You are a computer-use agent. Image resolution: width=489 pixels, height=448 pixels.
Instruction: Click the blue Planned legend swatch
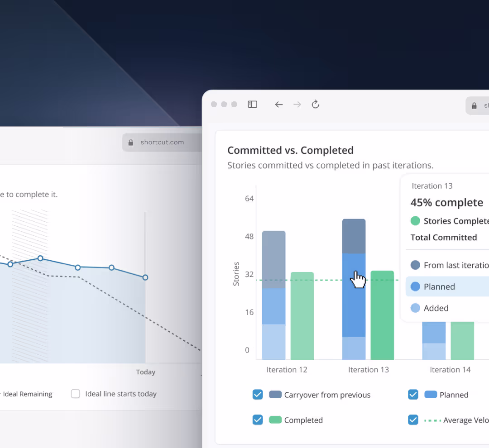[x=431, y=395]
